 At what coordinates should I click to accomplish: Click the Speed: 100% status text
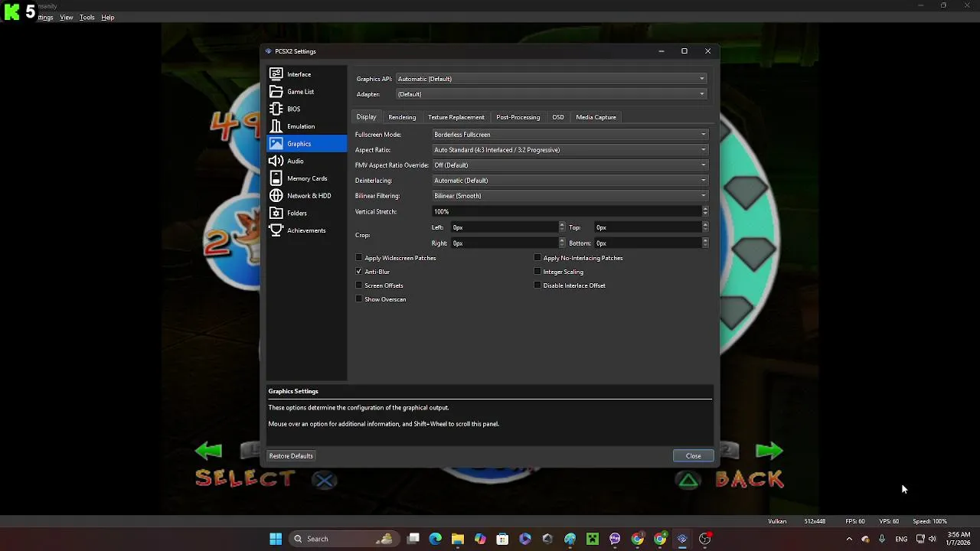click(x=929, y=521)
